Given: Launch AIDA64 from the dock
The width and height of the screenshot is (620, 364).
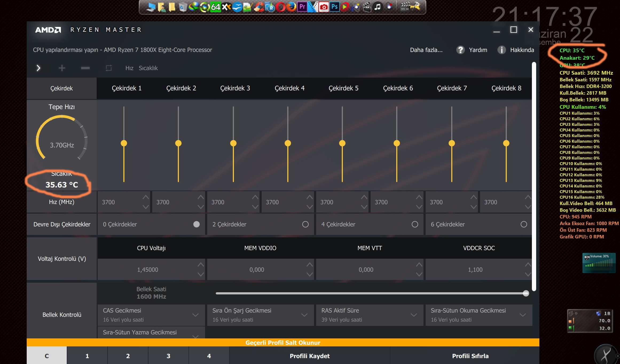Looking at the screenshot, I should 215,7.
